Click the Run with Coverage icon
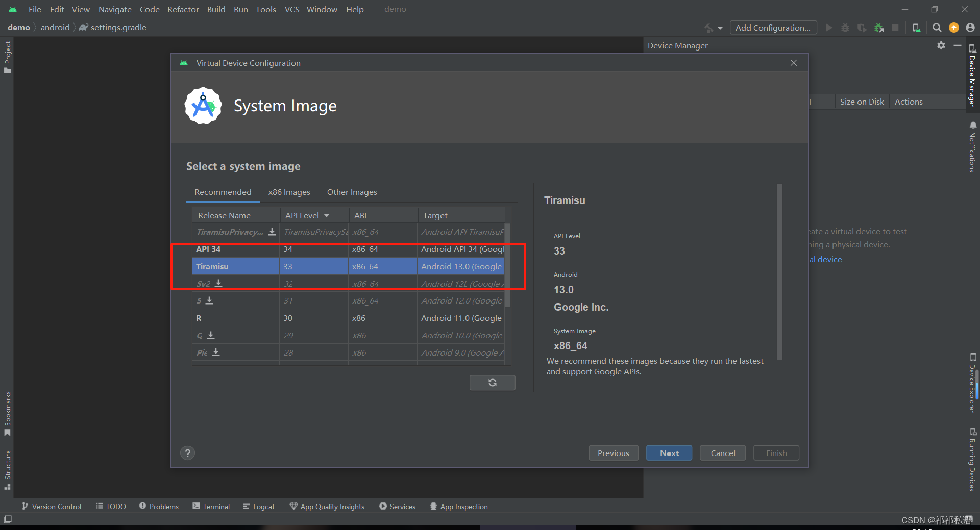Screen dimensions: 980x530 (x=862, y=28)
